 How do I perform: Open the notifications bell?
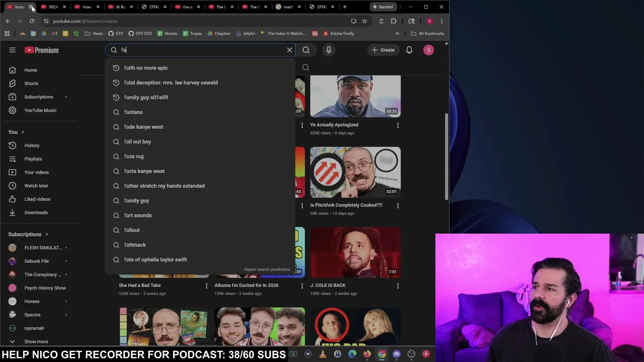(x=409, y=50)
